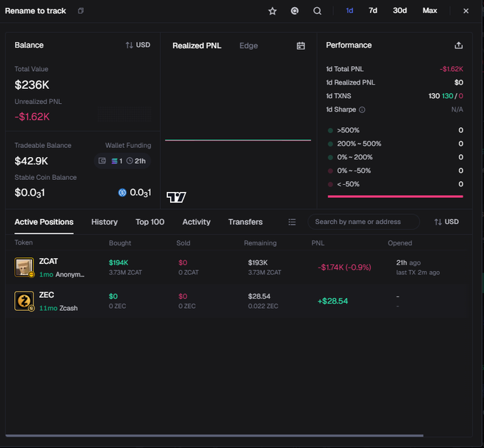
Task: Click the TradingView logo on chart
Action: (177, 197)
